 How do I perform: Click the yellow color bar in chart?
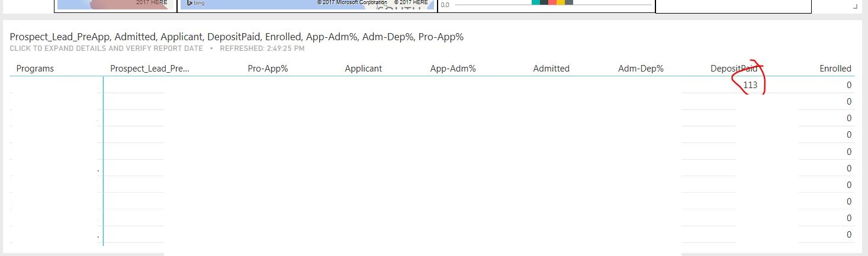click(561, 2)
